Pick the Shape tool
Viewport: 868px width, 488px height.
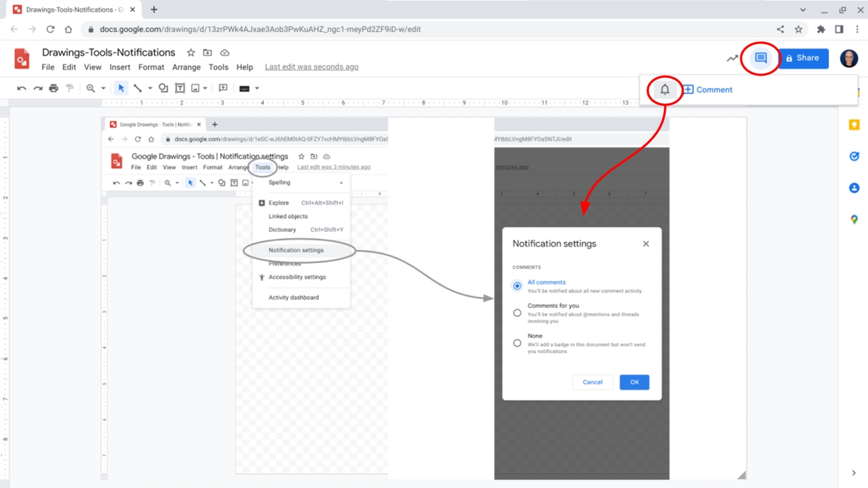[163, 87]
